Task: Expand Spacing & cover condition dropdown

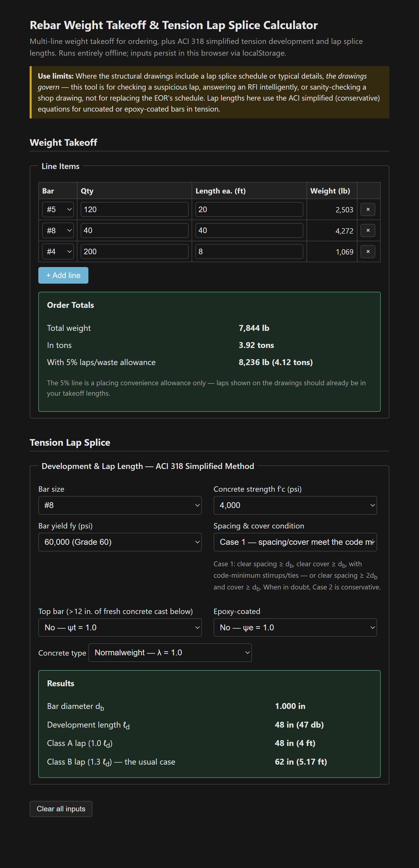Action: (x=295, y=542)
